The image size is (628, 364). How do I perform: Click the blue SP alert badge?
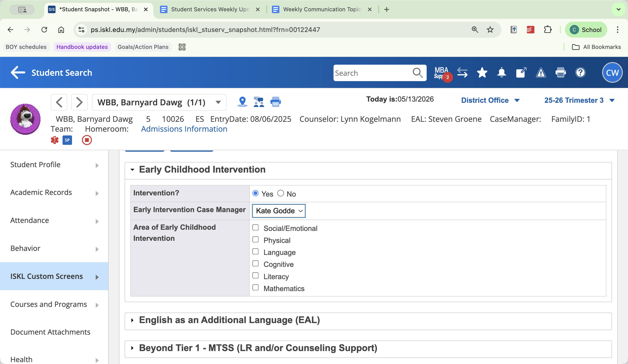[67, 140]
